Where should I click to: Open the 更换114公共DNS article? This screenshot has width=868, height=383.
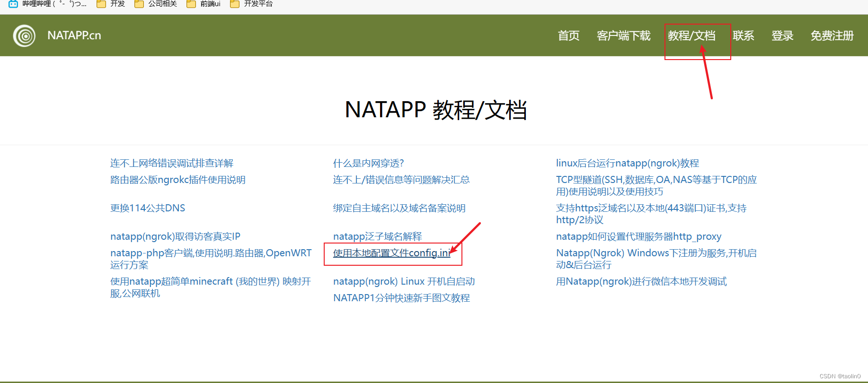tap(148, 208)
